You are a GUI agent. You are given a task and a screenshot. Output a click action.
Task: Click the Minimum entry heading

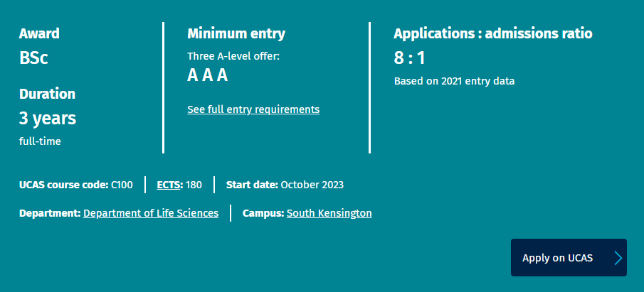236,33
